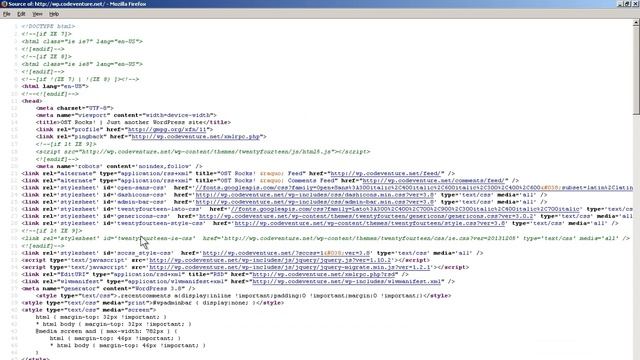Screen dimensions: 640x360
Task: Click the title tag 'OST Rocks!' line
Action: coord(133,122)
